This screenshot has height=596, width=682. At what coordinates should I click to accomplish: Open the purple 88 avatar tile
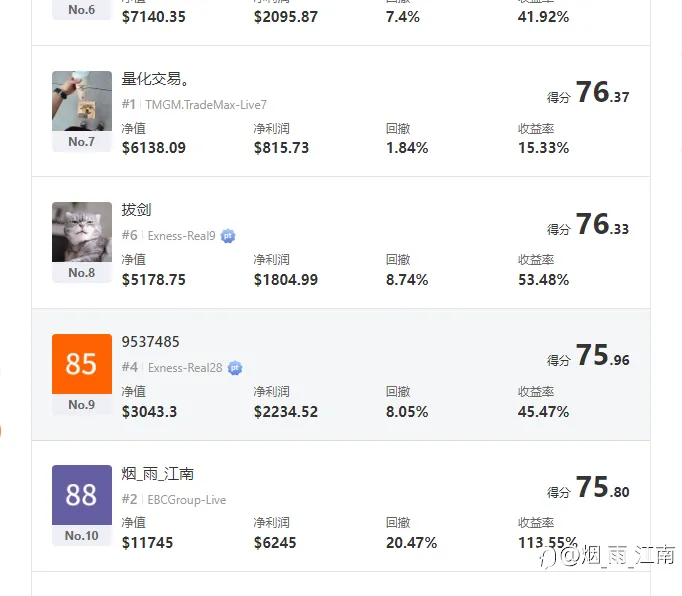click(x=82, y=495)
